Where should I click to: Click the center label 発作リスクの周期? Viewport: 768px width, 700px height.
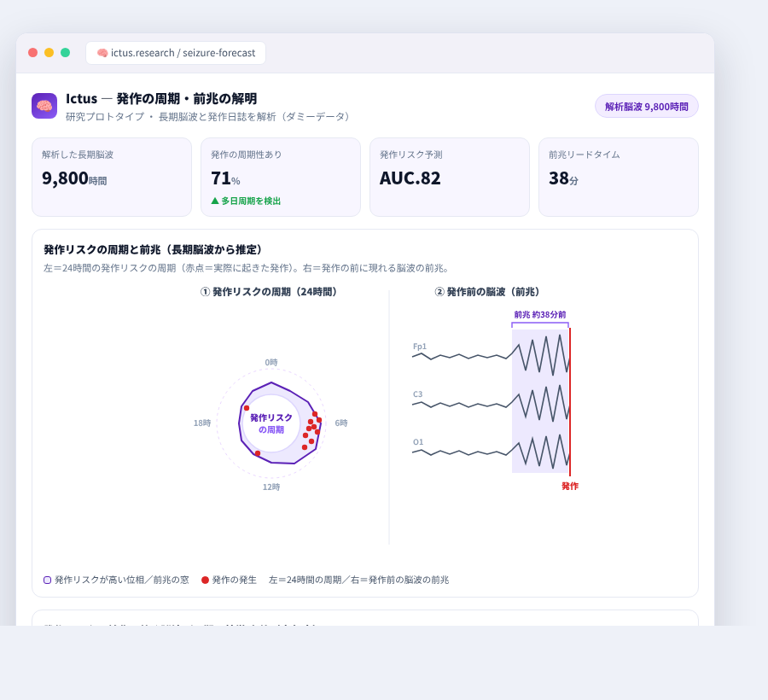(271, 423)
